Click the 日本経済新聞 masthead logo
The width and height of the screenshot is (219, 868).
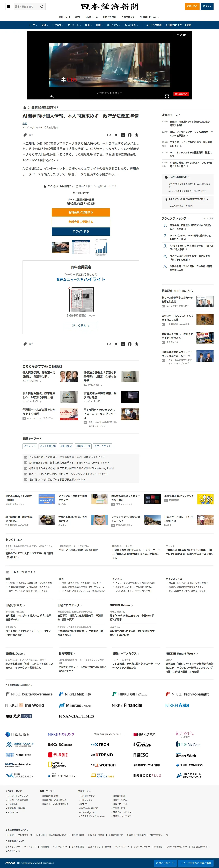[109, 6]
